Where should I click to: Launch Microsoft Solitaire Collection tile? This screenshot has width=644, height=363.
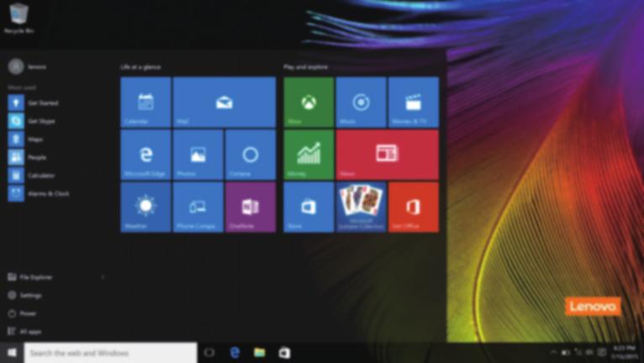pyautogui.click(x=361, y=208)
